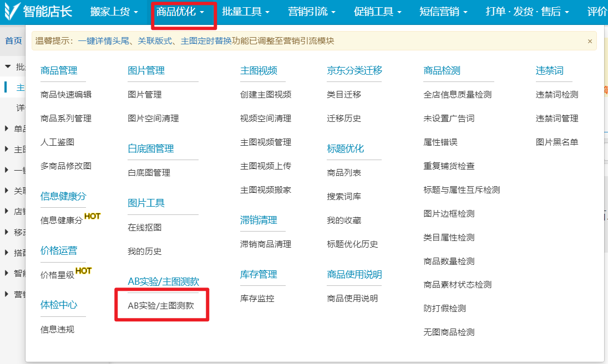Open 滞销商品清理 link
The height and width of the screenshot is (364, 608).
pyautogui.click(x=266, y=244)
